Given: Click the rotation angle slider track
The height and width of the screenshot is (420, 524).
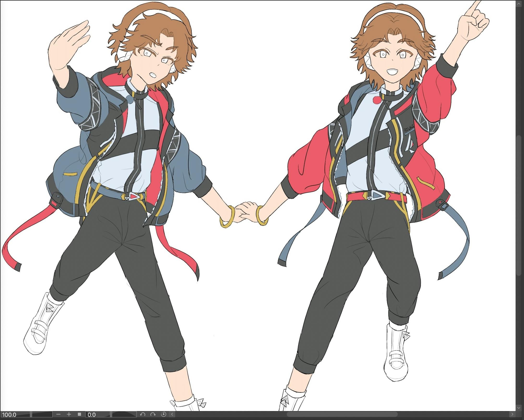Looking at the screenshot, I should tap(124, 414).
